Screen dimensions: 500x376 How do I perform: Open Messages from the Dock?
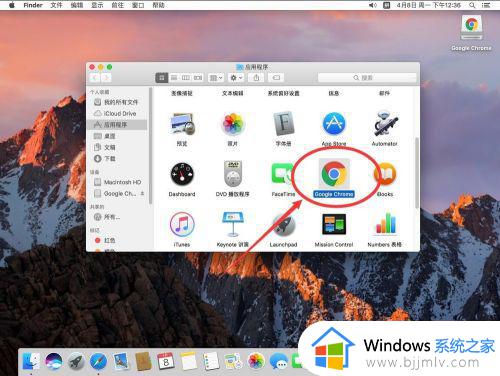click(279, 362)
